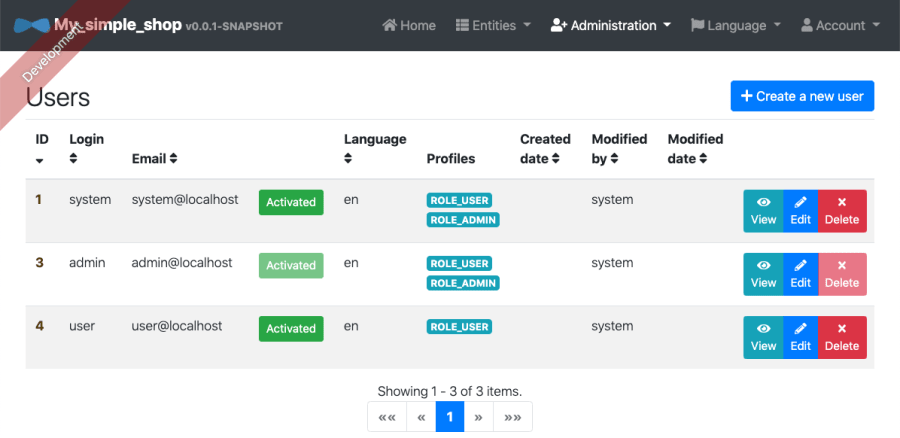Sort by Created date arrows
Screen dimensions: 900x438
[555, 158]
